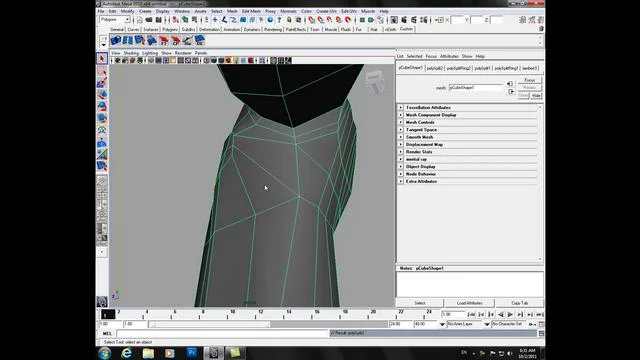
Task: Switch to the polySplitRing2 tab
Action: pyautogui.click(x=458, y=68)
